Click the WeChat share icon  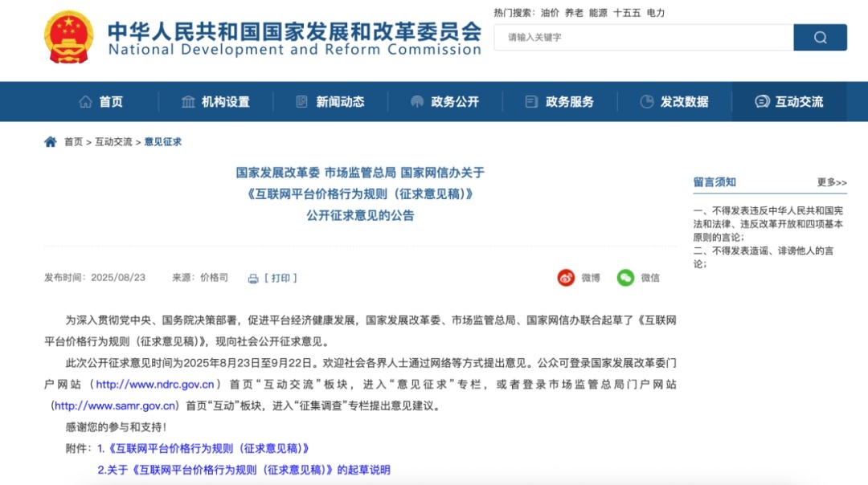pos(625,278)
